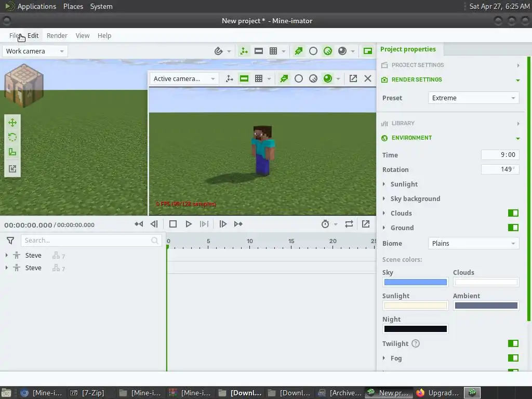Toggle grid overlay in main viewport toolbar
Viewport: 532px width, 399px height.
(273, 51)
